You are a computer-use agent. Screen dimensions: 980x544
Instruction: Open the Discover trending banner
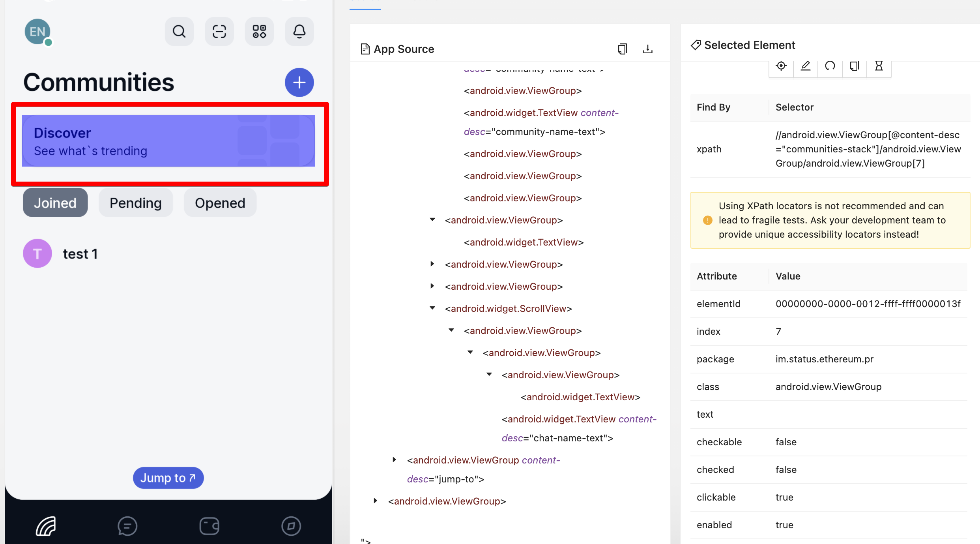(168, 141)
